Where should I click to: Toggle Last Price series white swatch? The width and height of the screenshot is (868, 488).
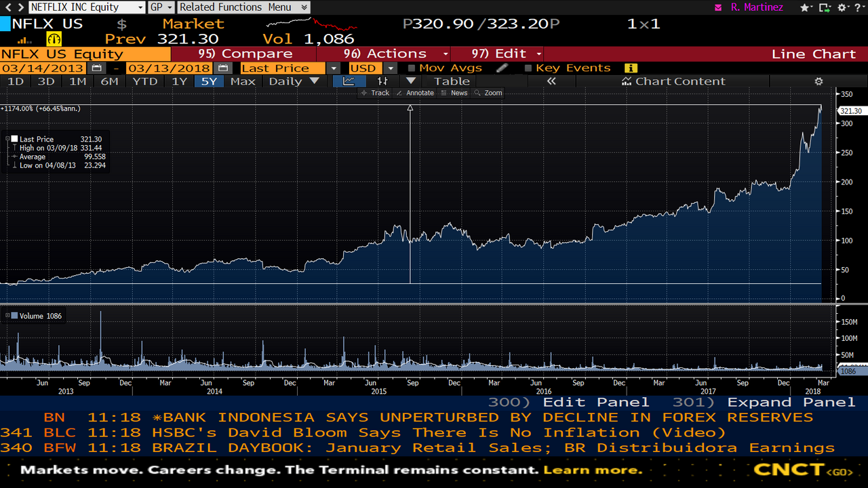[x=14, y=139]
